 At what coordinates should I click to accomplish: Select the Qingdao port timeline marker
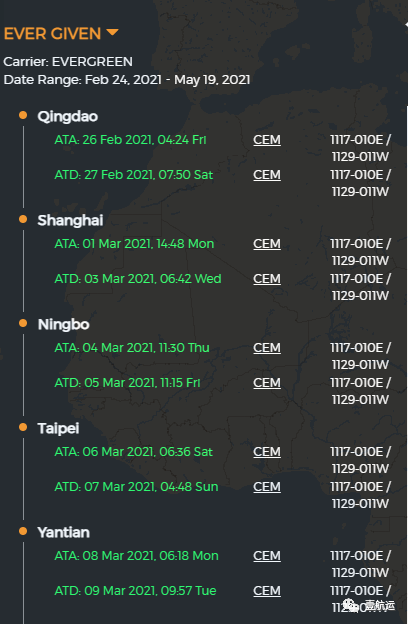pyautogui.click(x=23, y=115)
